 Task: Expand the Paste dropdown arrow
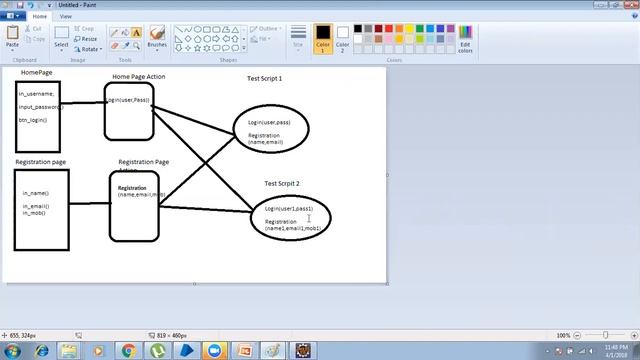[12, 50]
